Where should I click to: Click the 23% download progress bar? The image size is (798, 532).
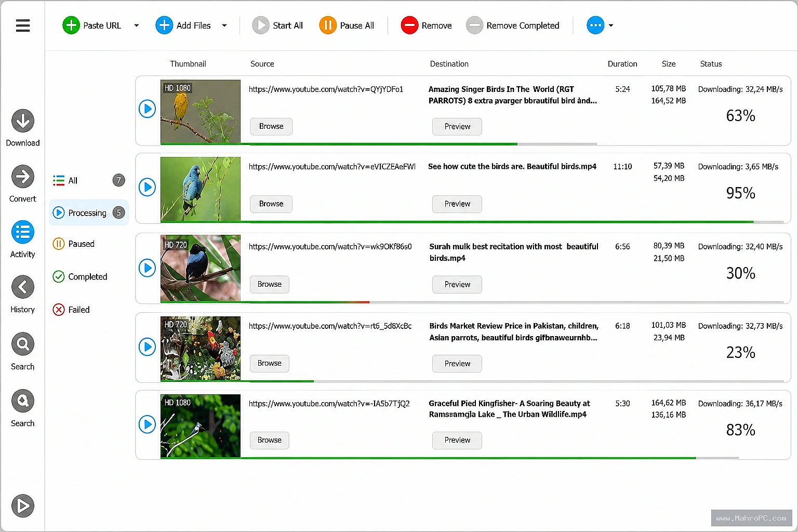(x=472, y=381)
